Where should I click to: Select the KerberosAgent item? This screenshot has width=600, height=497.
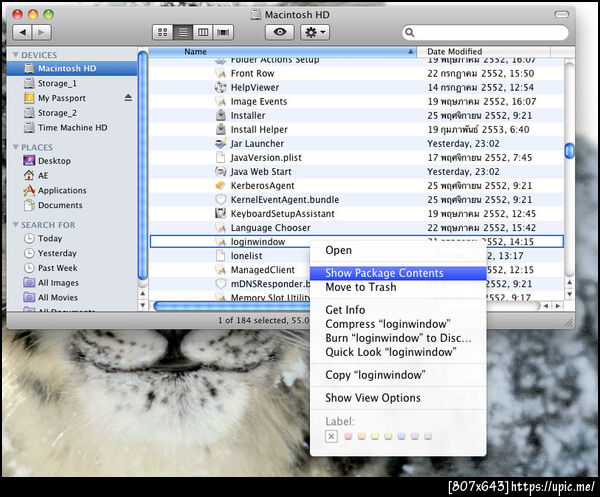356,186
